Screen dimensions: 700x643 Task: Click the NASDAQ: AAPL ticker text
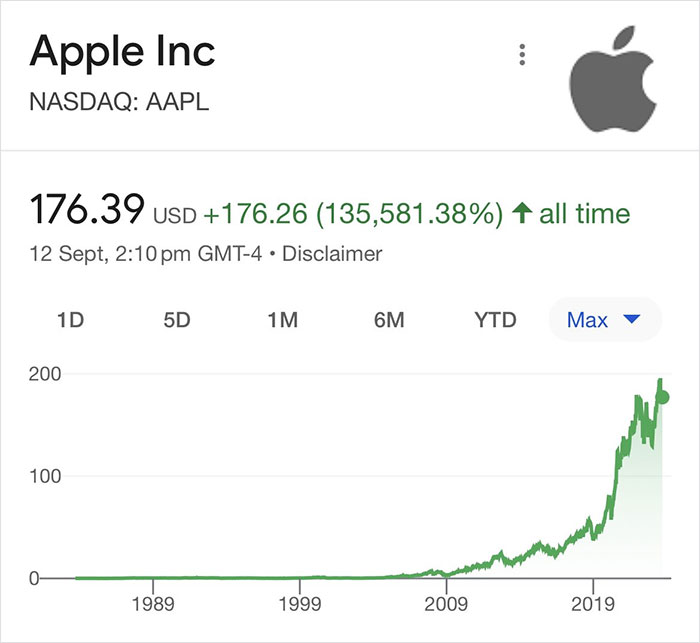point(120,102)
